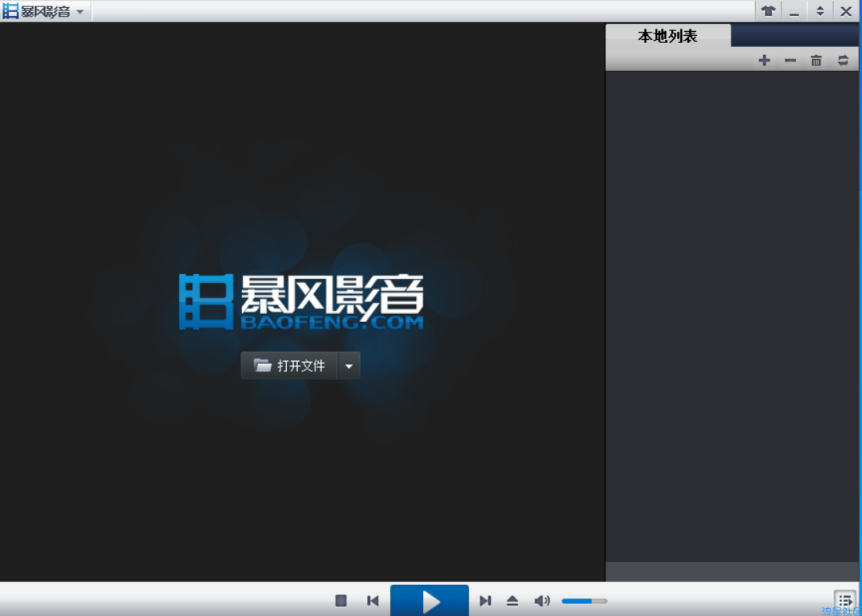Image resolution: width=862 pixels, height=616 pixels.
Task: Adjust the volume slider
Action: click(585, 601)
